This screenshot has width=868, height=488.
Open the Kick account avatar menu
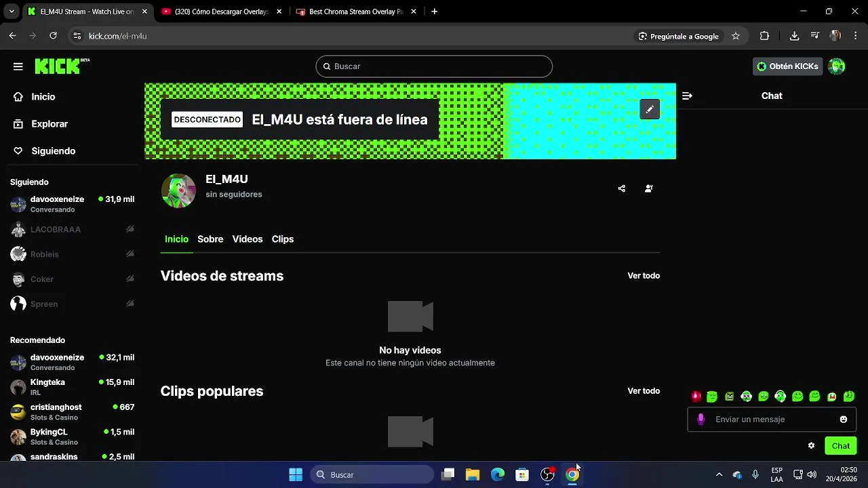[837, 66]
